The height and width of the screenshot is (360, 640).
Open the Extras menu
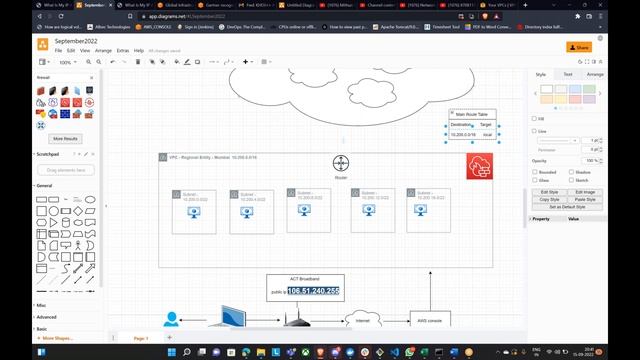click(123, 51)
